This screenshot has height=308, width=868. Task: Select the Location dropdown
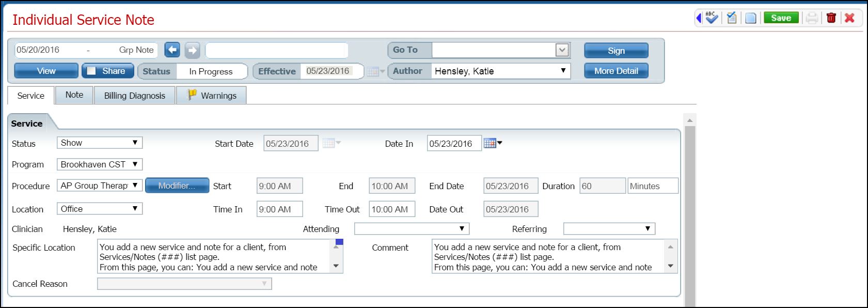coord(100,209)
